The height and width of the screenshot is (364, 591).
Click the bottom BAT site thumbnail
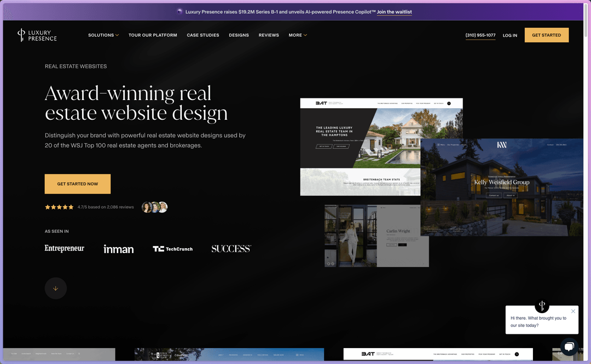click(438, 354)
